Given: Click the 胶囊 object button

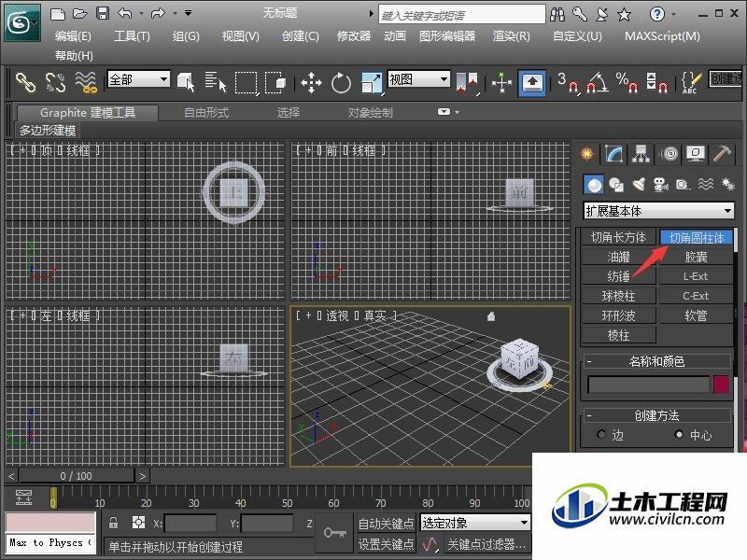Looking at the screenshot, I should point(696,258).
